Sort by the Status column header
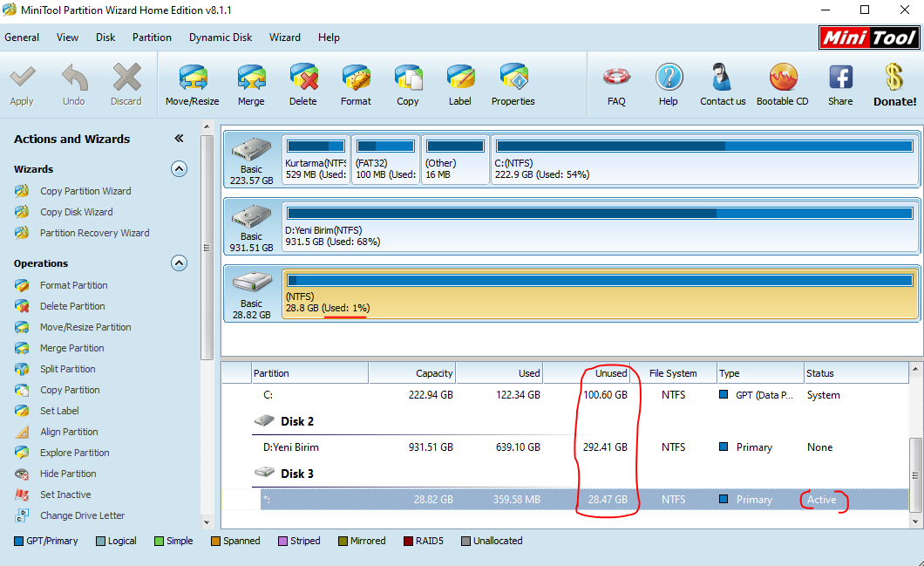Image resolution: width=924 pixels, height=566 pixels. coord(856,373)
